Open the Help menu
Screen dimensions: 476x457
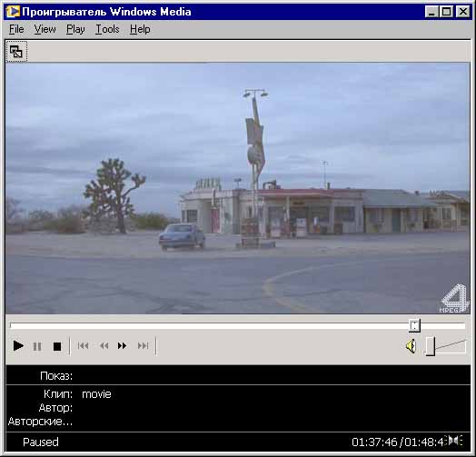click(x=140, y=29)
